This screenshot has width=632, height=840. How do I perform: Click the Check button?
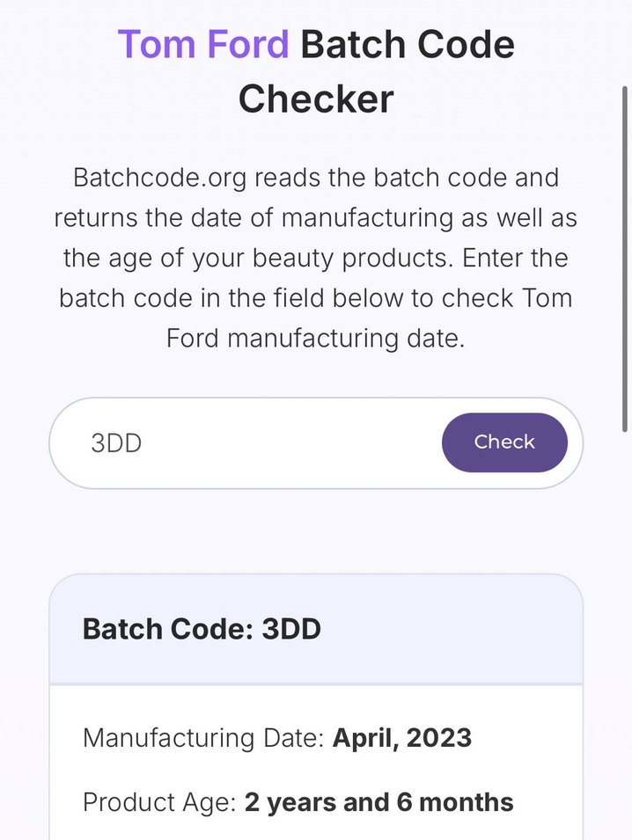coord(504,442)
